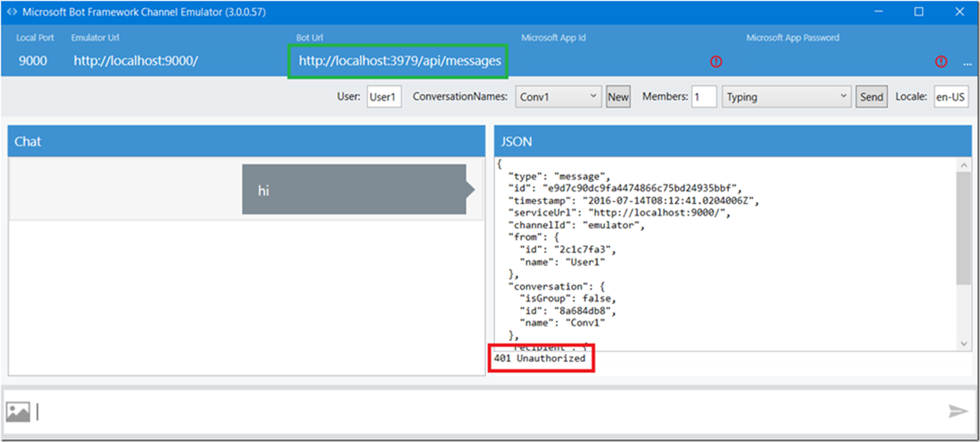Minimize the emulator window
The width and height of the screenshot is (980, 442).
(x=879, y=11)
